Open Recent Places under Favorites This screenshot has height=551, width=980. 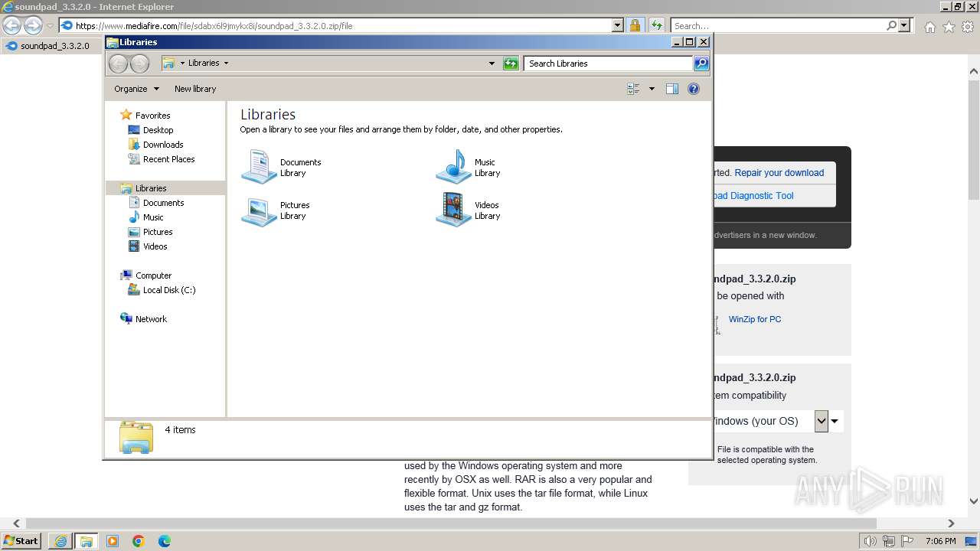[168, 159]
